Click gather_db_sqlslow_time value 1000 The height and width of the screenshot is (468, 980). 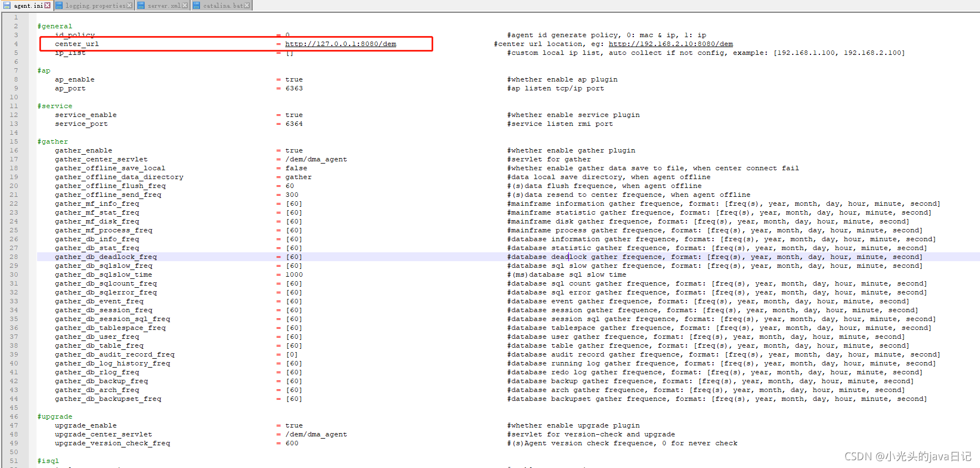pyautogui.click(x=294, y=274)
